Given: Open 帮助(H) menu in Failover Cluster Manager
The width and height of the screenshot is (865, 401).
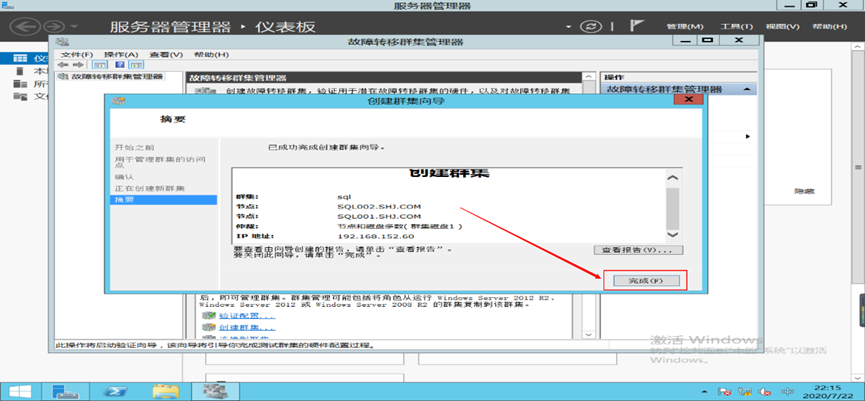Looking at the screenshot, I should pyautogui.click(x=211, y=55).
